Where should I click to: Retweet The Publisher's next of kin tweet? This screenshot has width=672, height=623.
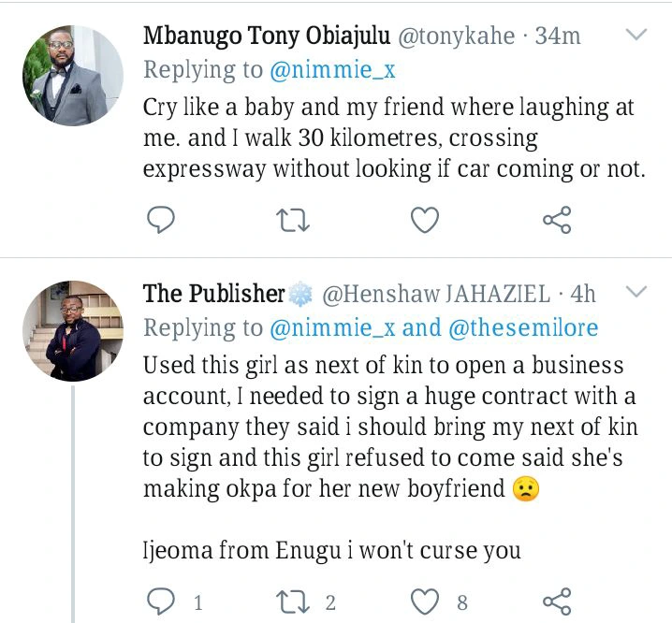(x=293, y=602)
